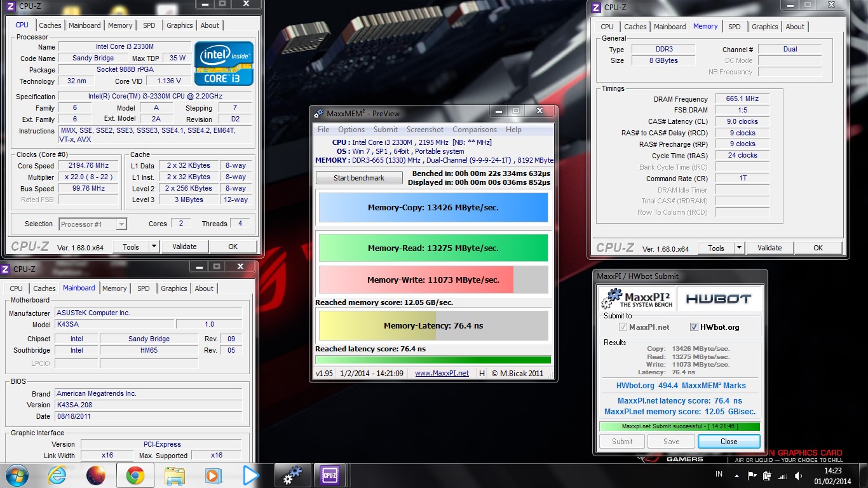
Task: Click the battery tray icon
Action: click(x=768, y=475)
